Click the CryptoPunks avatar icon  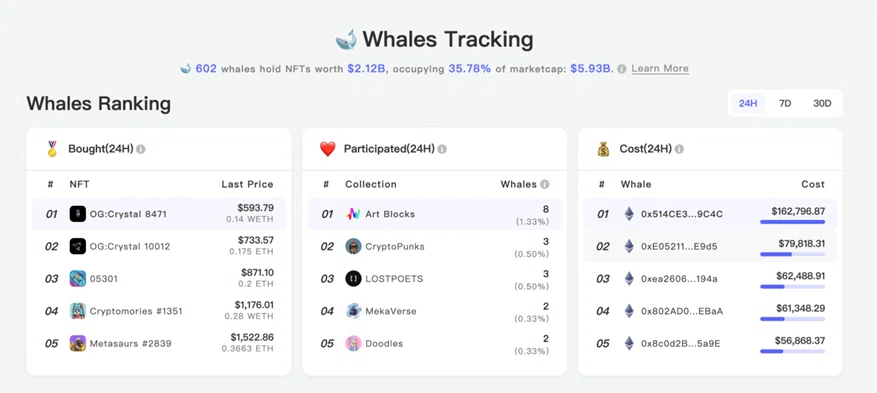tap(353, 246)
